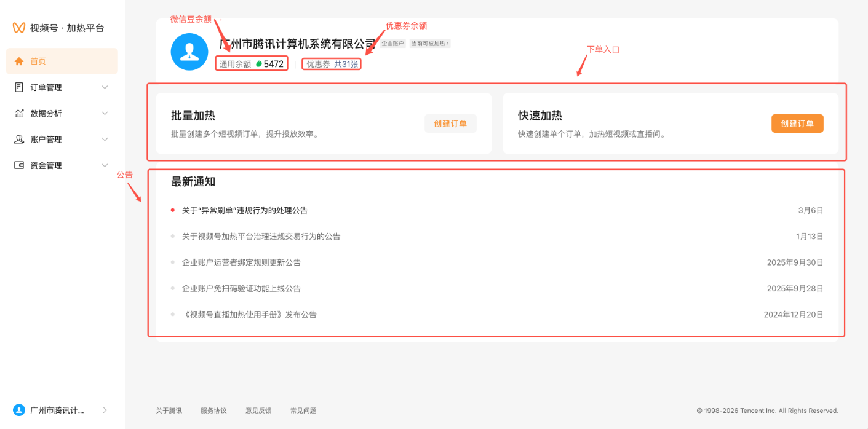Viewport: 868px width, 429px height.
Task: Click the 1月13日 notice date
Action: click(x=810, y=236)
